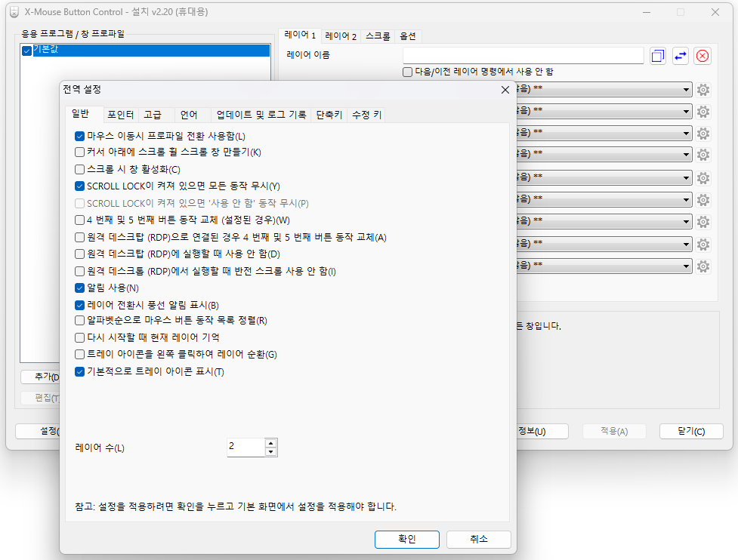The width and height of the screenshot is (738, 560).
Task: Expand the first button action dropdown
Action: 686,89
